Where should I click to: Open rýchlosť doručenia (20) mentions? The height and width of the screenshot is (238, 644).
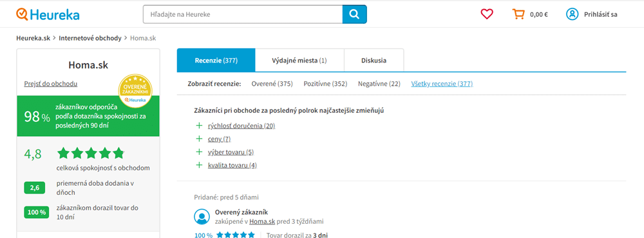[241, 126]
